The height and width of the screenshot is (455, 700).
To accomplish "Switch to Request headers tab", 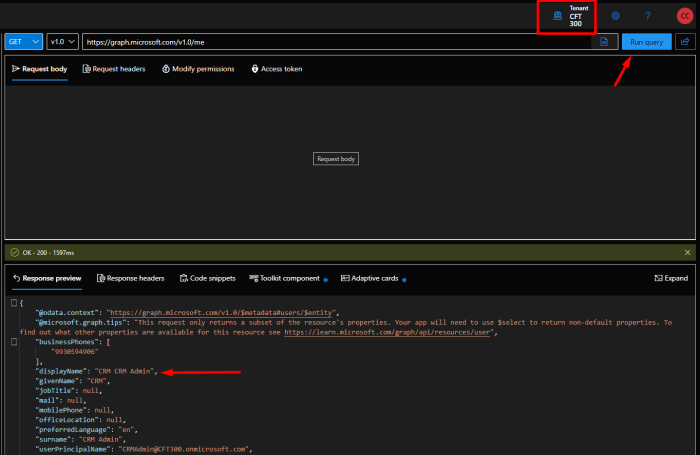I will (x=113, y=69).
